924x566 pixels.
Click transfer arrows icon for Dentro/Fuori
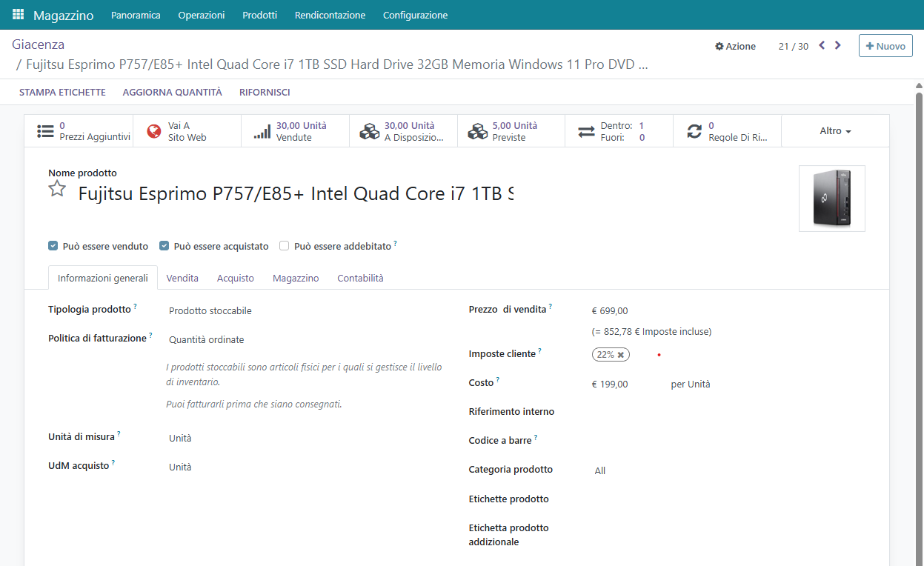[x=586, y=132]
